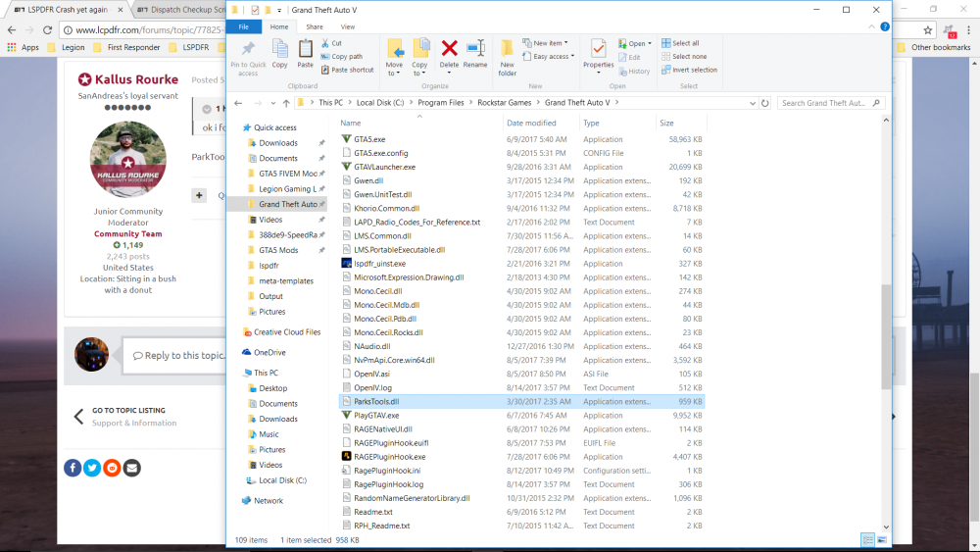Switch to details view icon in status bar
Screen dimensions: 980x552
(867, 540)
